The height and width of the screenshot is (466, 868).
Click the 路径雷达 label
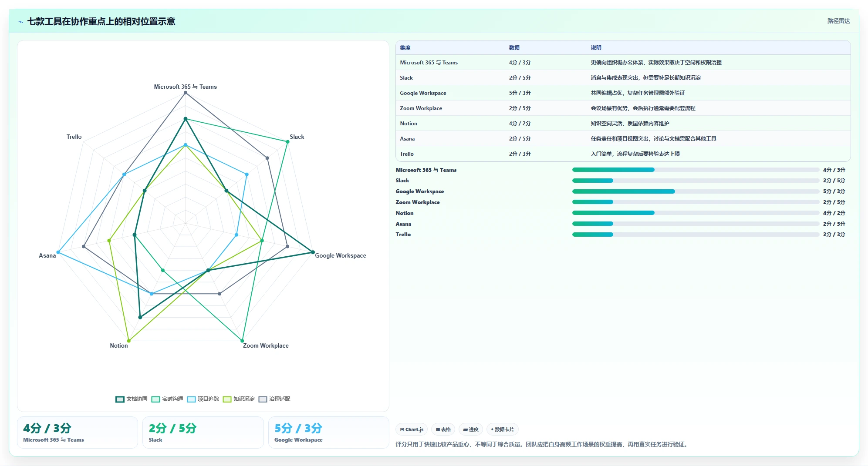(838, 21)
